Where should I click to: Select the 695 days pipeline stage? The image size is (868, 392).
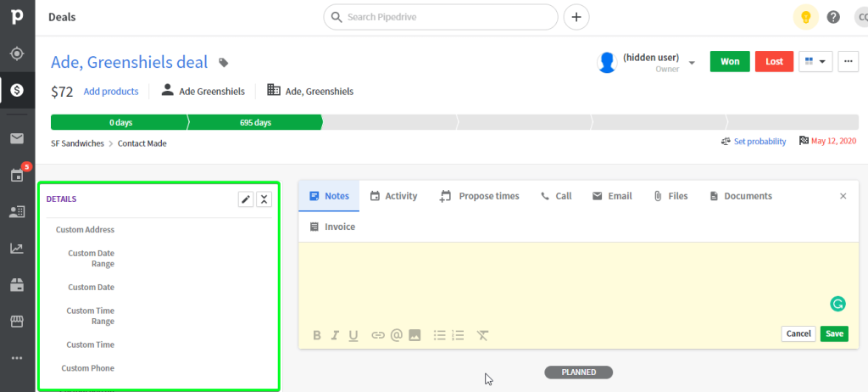[255, 122]
